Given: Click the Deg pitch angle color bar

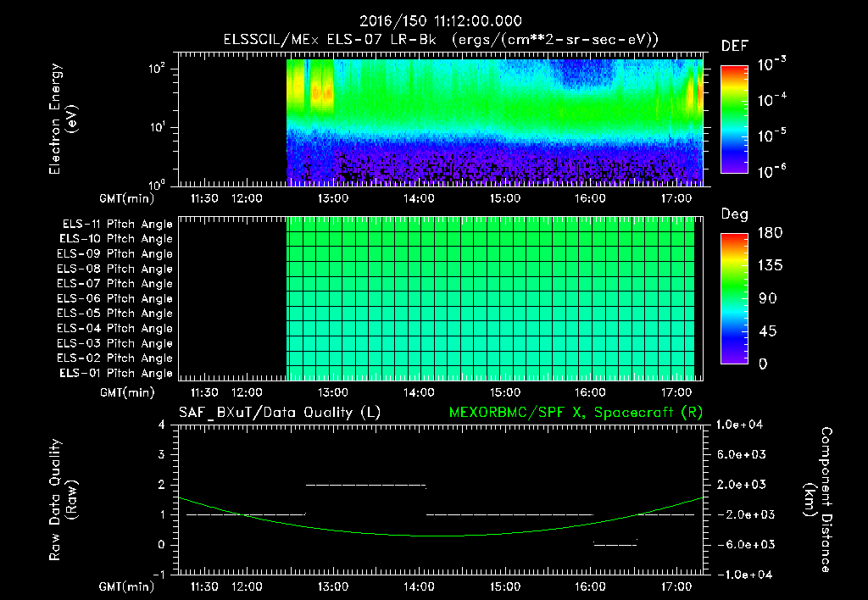Looking at the screenshot, I should point(734,299).
